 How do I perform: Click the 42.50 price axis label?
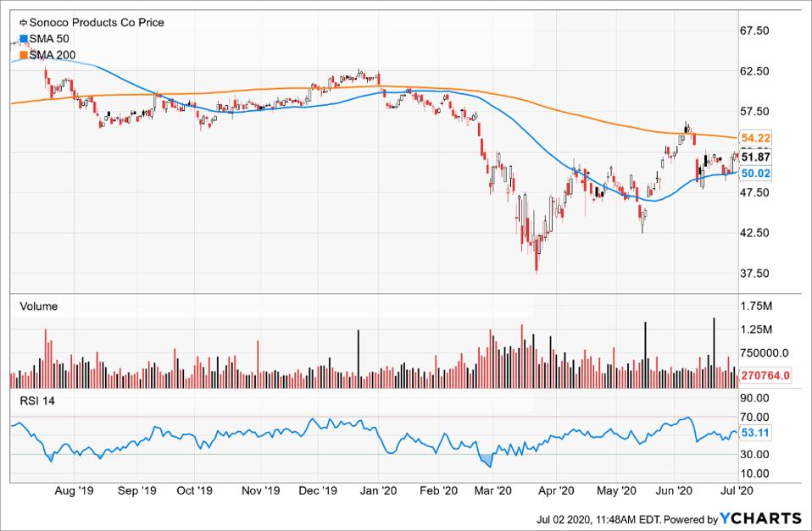point(754,233)
